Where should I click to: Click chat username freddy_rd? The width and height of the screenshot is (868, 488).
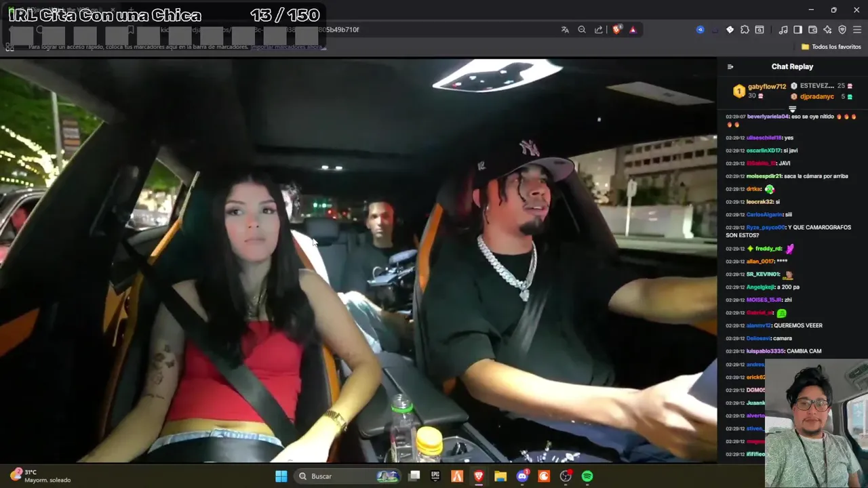(x=768, y=249)
